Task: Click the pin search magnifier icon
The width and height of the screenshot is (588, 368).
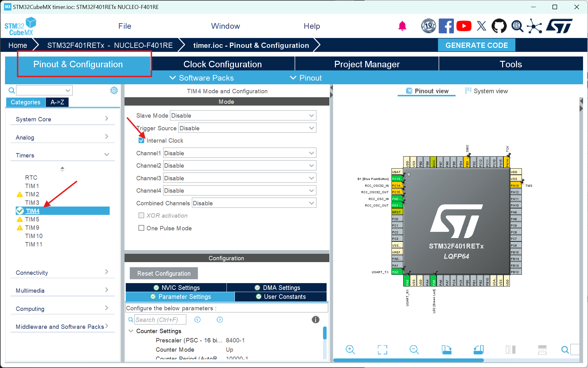Action: tap(565, 349)
